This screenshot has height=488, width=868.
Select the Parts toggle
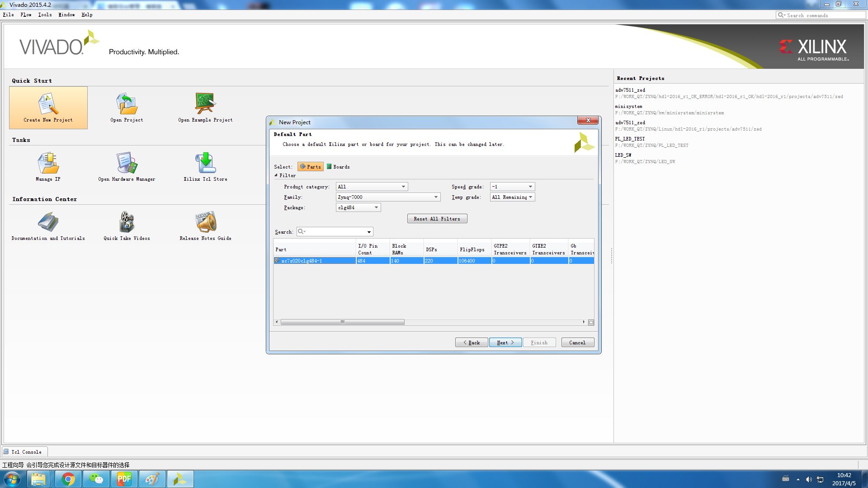click(x=311, y=167)
